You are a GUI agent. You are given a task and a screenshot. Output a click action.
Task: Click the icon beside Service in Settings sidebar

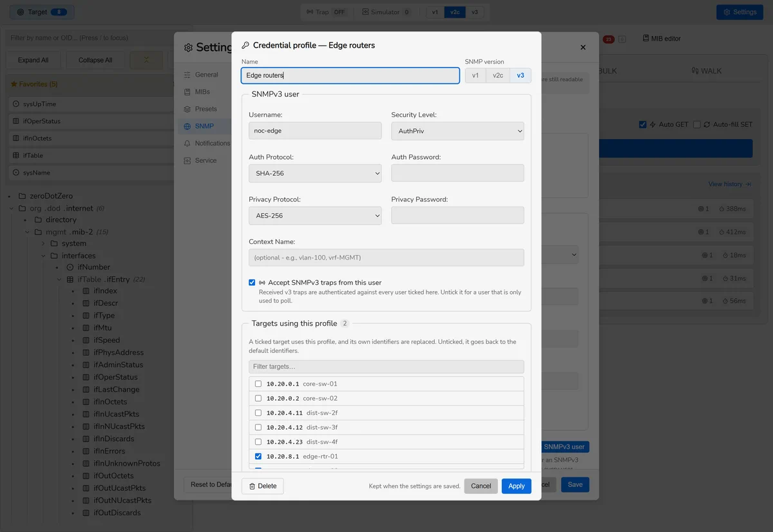(187, 160)
